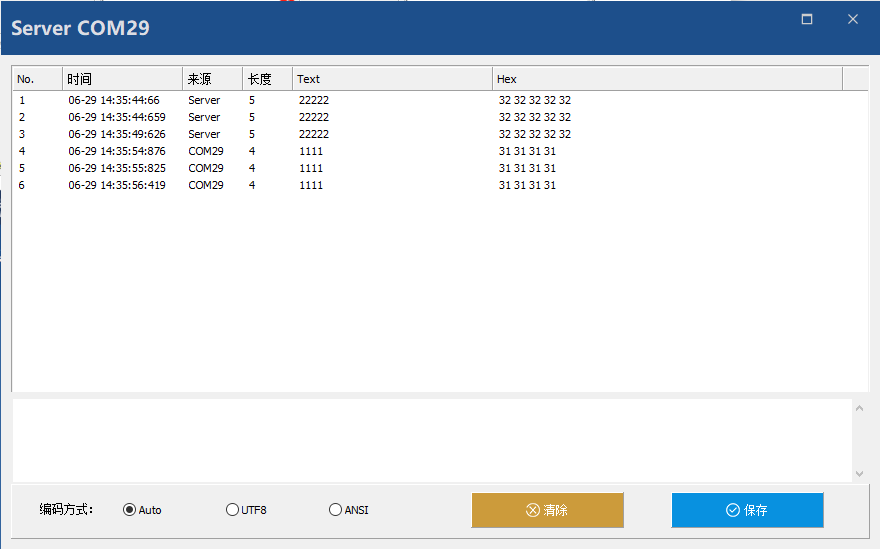Image resolution: width=880 pixels, height=549 pixels.
Task: Click the 清除 clear button
Action: (x=547, y=510)
